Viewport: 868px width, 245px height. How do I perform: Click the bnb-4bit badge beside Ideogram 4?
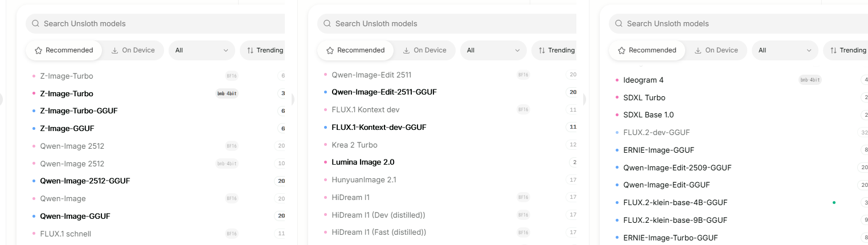pos(810,80)
